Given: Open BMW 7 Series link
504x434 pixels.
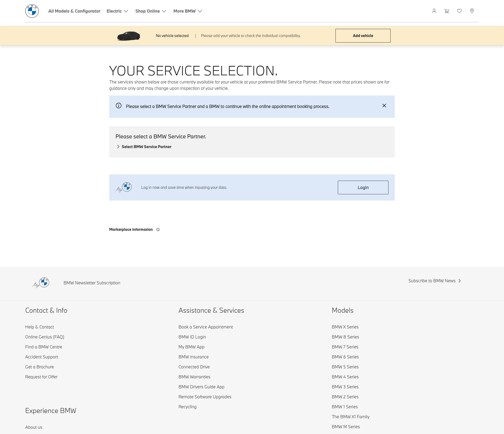Looking at the screenshot, I should (x=345, y=347).
